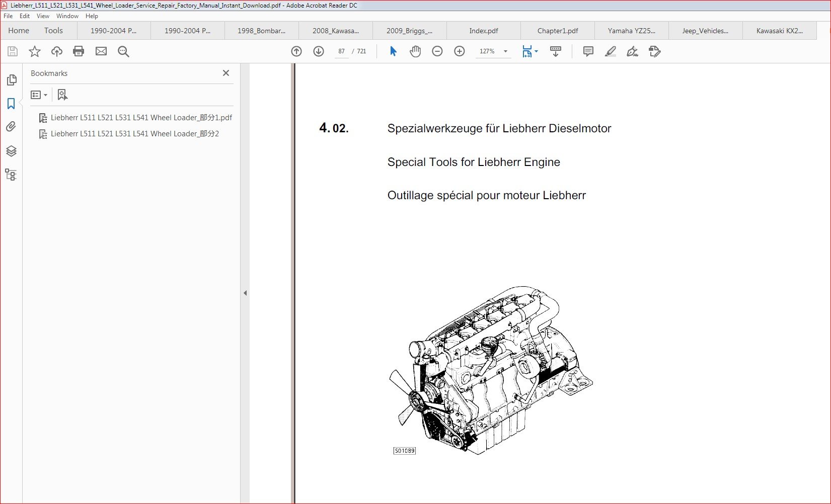The image size is (831, 504).
Task: Open the first 1990-2004 P... document tab
Action: [114, 31]
